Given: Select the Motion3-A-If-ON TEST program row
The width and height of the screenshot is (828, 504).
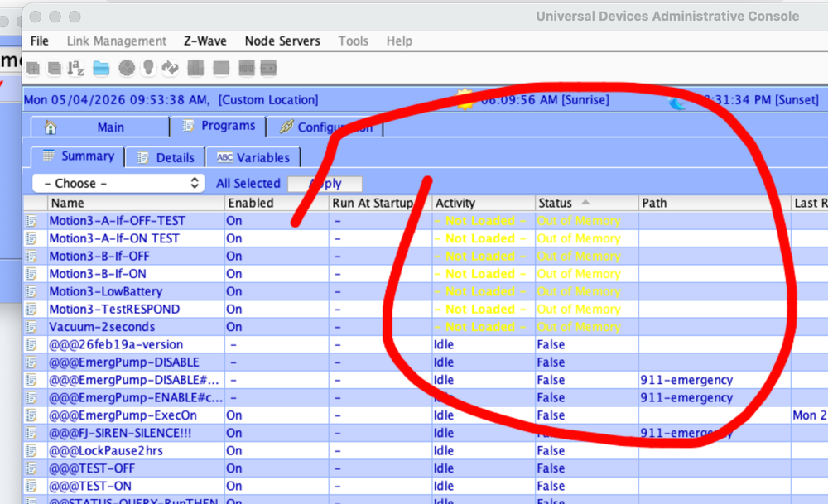Looking at the screenshot, I should [425, 238].
